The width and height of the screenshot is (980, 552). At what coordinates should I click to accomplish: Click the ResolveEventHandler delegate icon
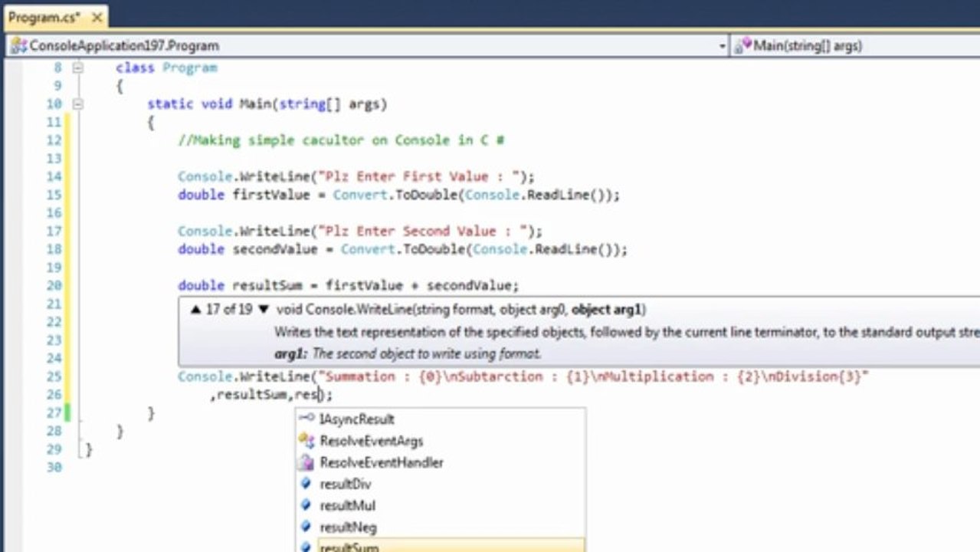pyautogui.click(x=306, y=462)
